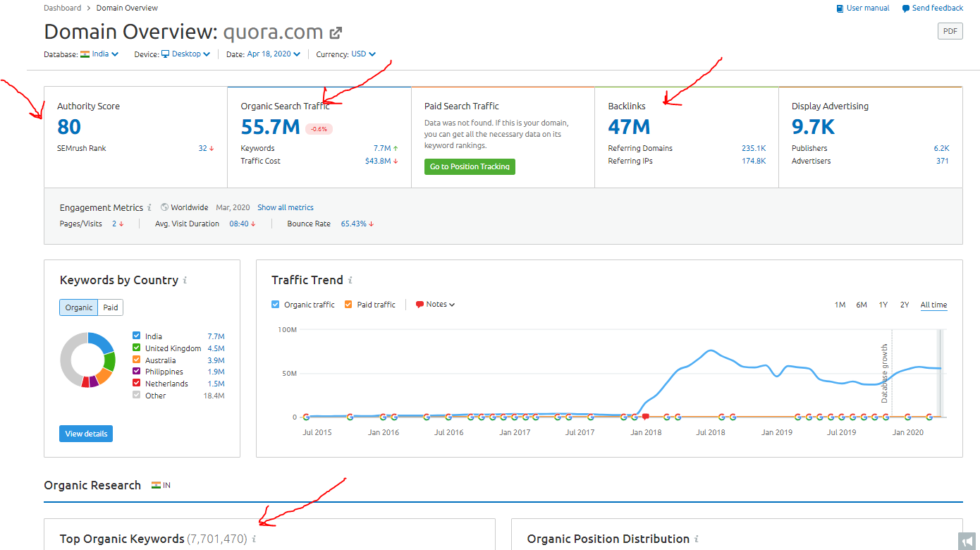Select 1Y range on Traffic Trend
This screenshot has height=550, width=980.
tap(883, 305)
